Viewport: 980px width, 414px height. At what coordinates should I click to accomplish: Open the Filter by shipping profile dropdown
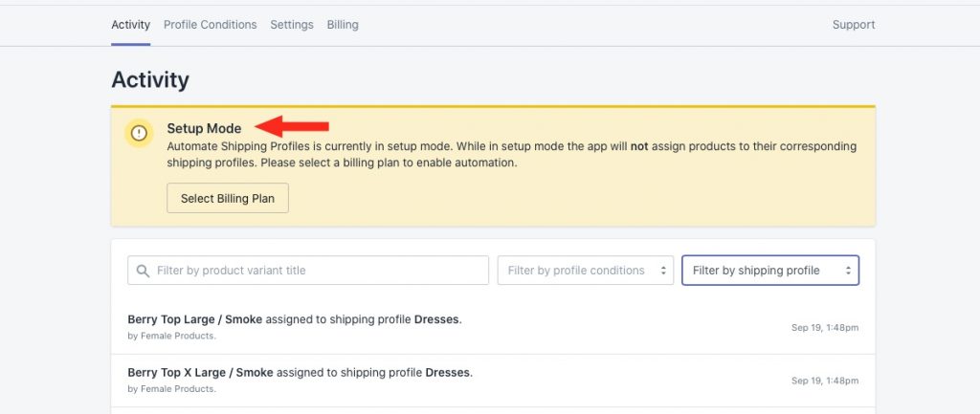click(770, 271)
